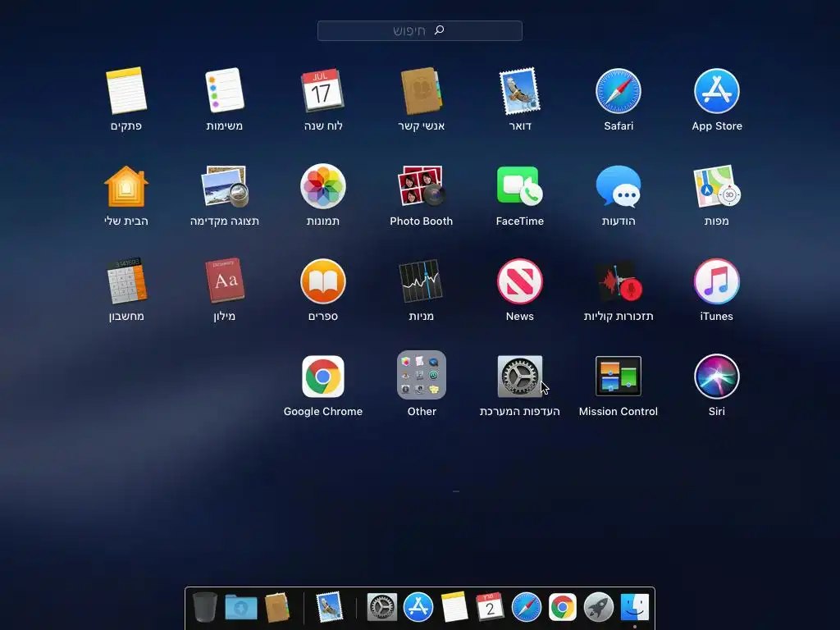Launch Books (ספרים)
Screen dimensions: 840x630
point(323,281)
